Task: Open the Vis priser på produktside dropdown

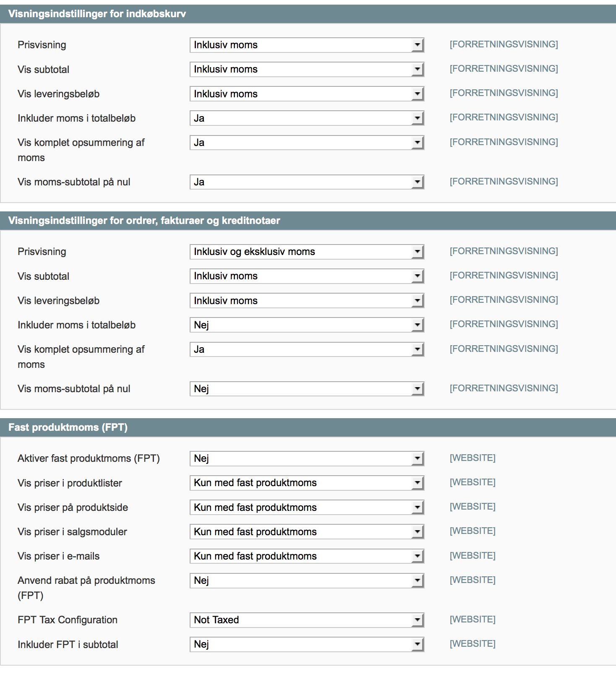Action: coord(307,508)
